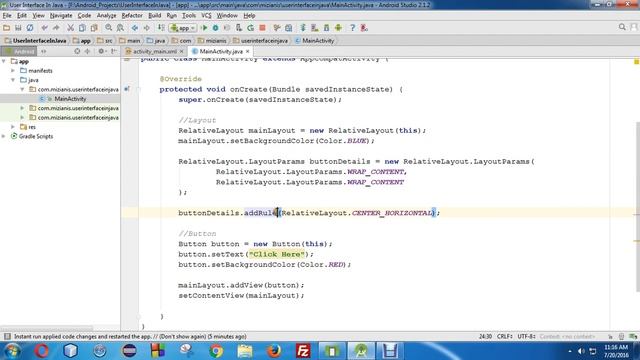This screenshot has width=640, height=360.
Task: Click the Cut scissors icon
Action: (x=71, y=28)
